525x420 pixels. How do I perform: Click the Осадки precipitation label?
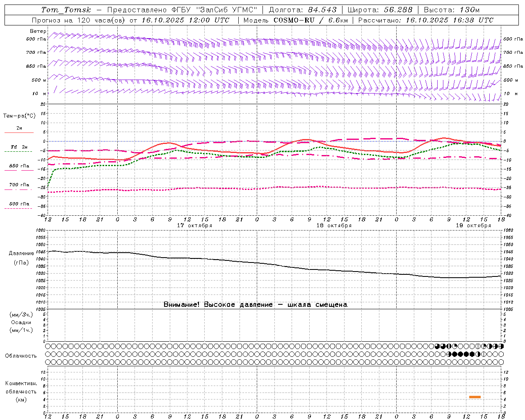[21, 322]
